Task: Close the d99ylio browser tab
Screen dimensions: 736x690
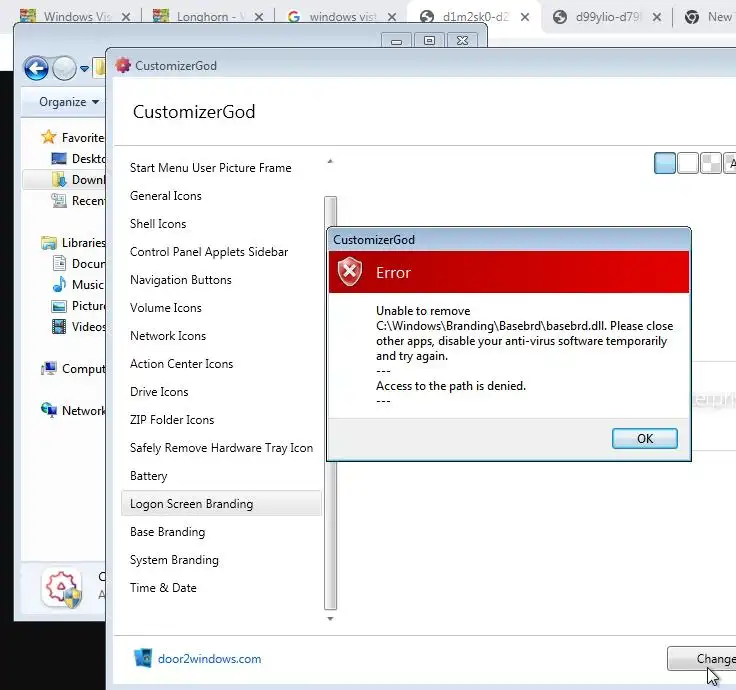Action: click(657, 17)
